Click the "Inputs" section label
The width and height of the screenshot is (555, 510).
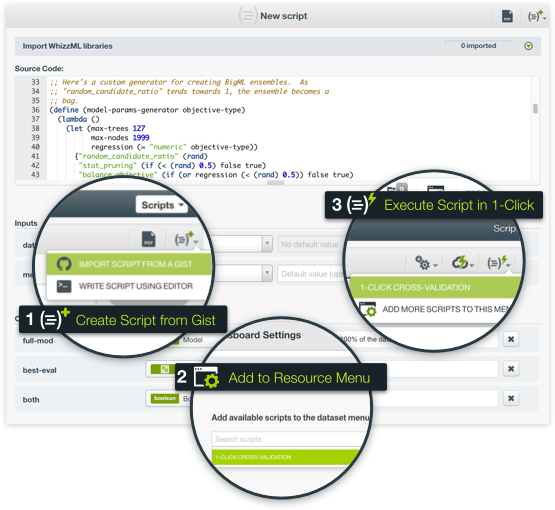click(26, 223)
